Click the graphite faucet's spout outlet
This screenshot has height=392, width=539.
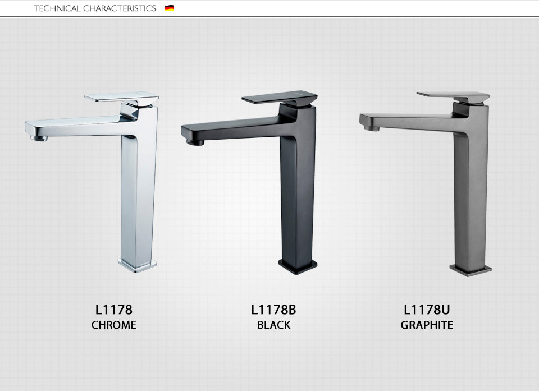(371, 128)
